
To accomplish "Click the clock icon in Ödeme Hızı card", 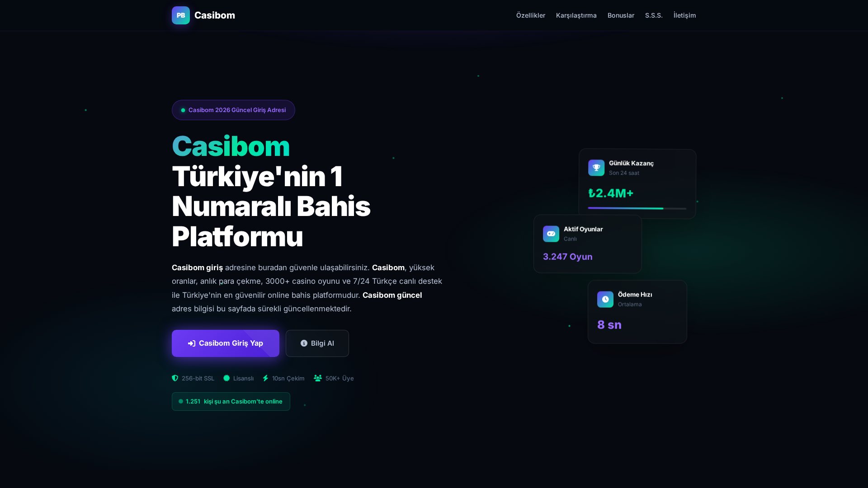I will (x=605, y=300).
